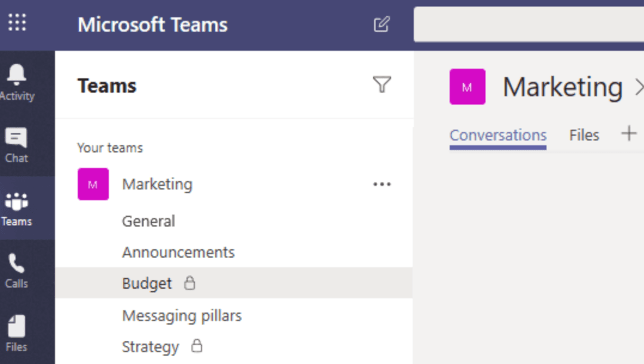This screenshot has height=364, width=644.
Task: Select the private Budget channel
Action: click(x=147, y=283)
